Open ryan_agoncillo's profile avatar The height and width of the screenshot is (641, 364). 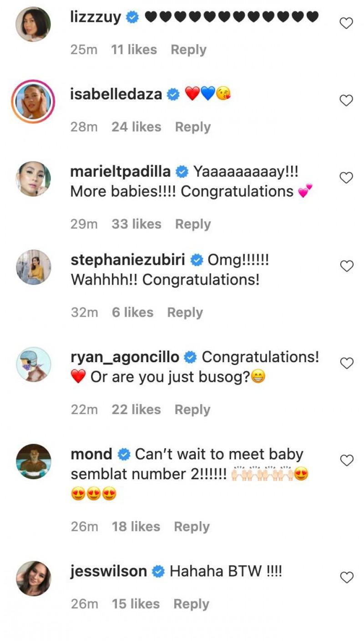(33, 364)
